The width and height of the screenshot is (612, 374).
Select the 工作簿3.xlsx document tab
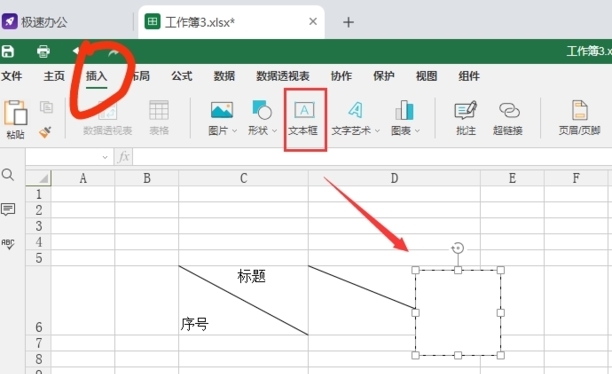pos(231,22)
